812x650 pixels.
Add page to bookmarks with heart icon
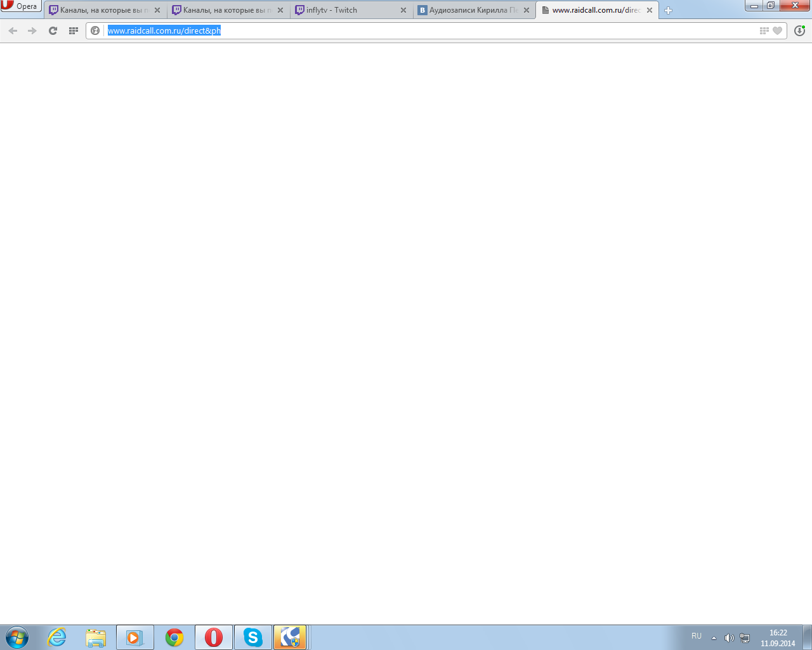coord(778,30)
